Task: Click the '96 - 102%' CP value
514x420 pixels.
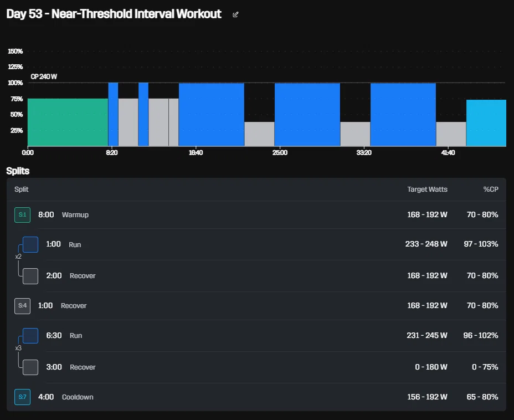Action: pos(481,335)
